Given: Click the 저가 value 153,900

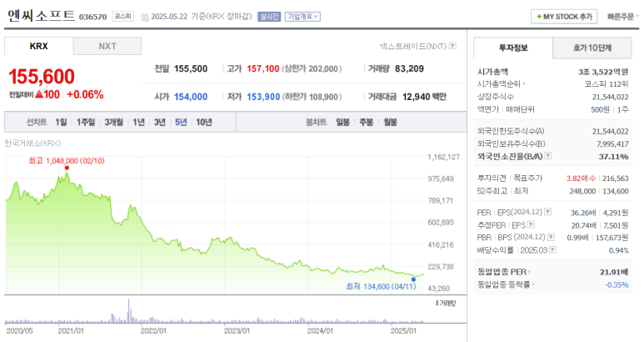Looking at the screenshot, I should coord(263,97).
